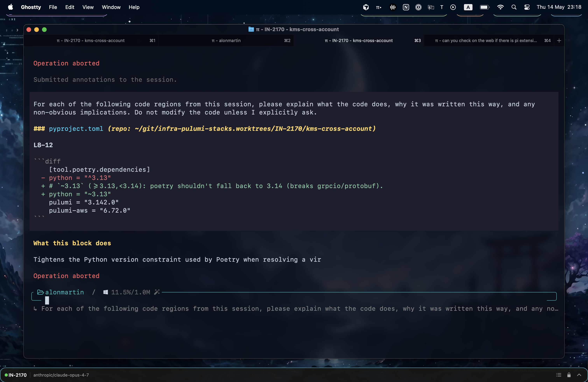Switch to the alonmartin tab
588x382 pixels.
click(226, 40)
